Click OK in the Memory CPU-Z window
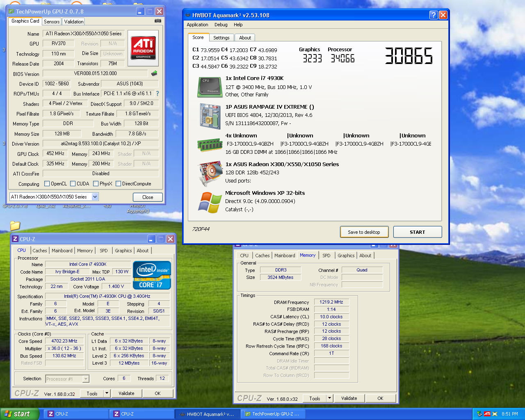The width and height of the screenshot is (525, 420). (380, 398)
